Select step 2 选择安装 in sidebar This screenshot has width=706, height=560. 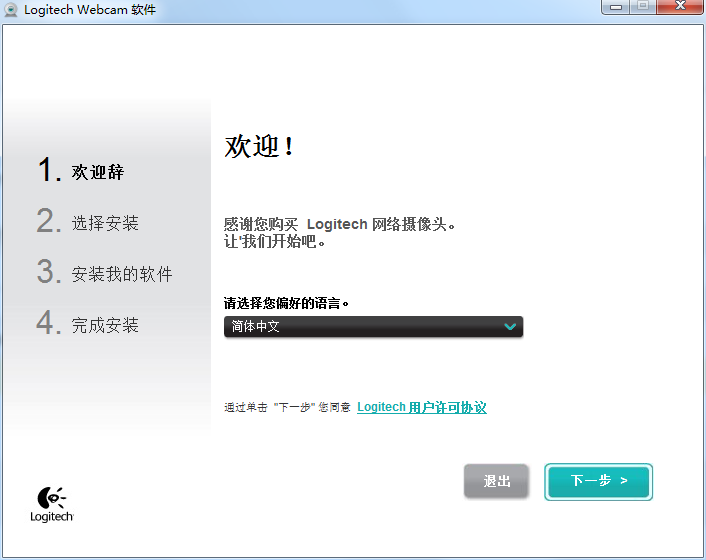coord(88,221)
